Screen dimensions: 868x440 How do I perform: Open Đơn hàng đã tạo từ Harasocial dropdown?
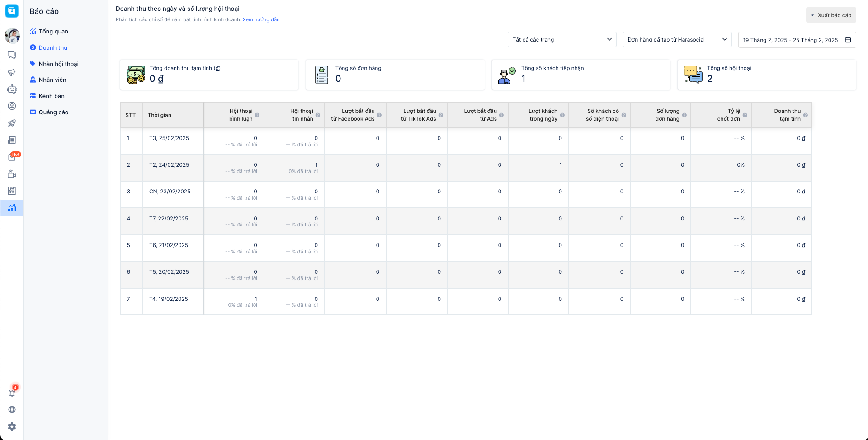click(677, 40)
